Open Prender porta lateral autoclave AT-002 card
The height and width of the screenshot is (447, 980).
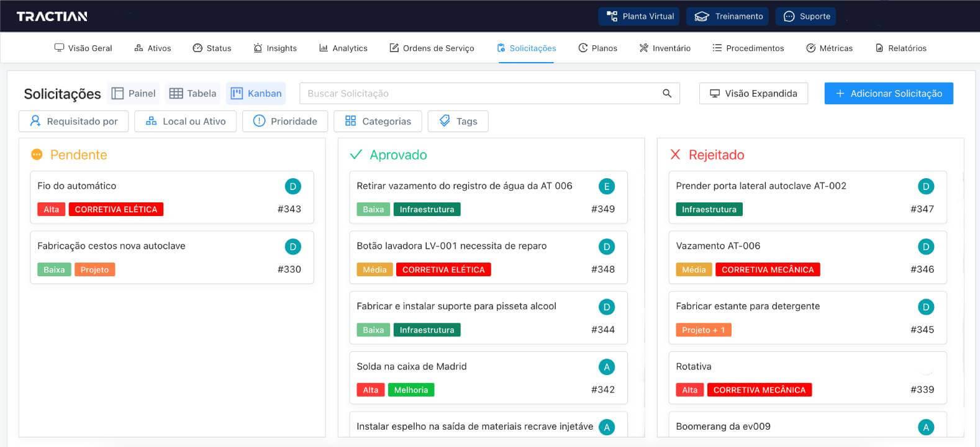[807, 197]
